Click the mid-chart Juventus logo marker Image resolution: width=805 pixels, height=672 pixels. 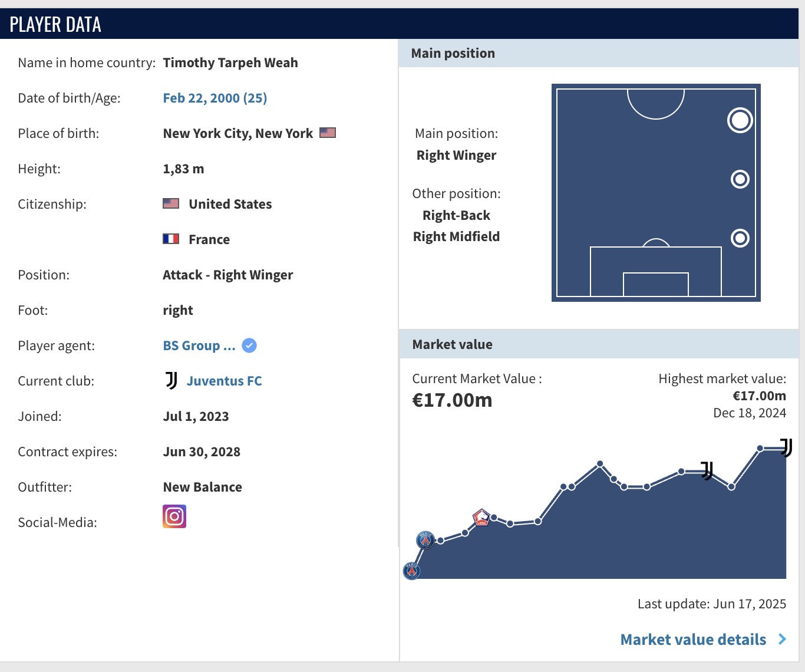pyautogui.click(x=707, y=470)
